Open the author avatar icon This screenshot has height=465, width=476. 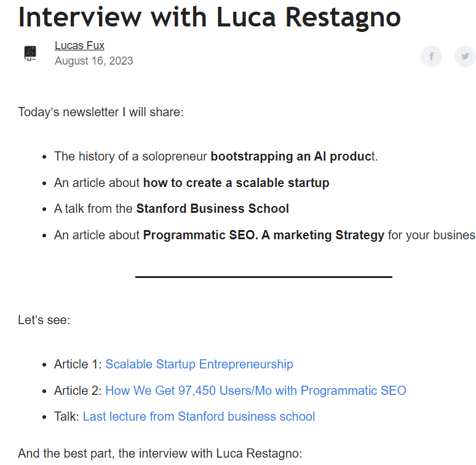[30, 54]
